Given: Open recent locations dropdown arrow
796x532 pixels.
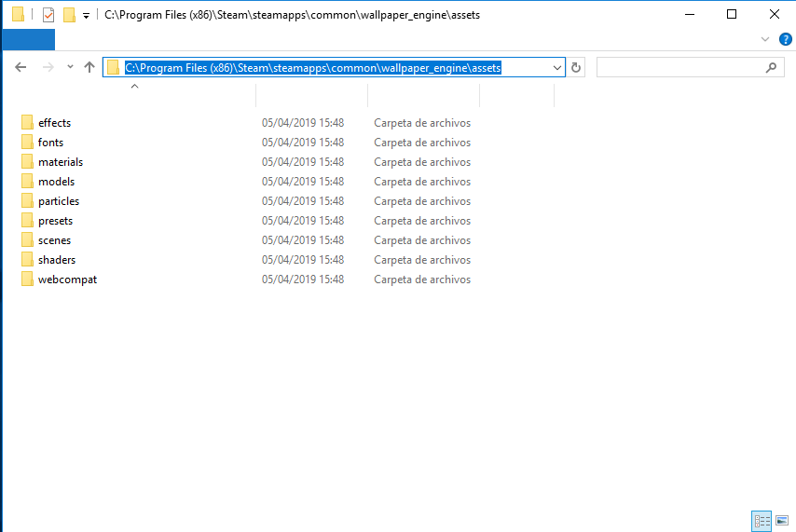Looking at the screenshot, I should coord(70,66).
